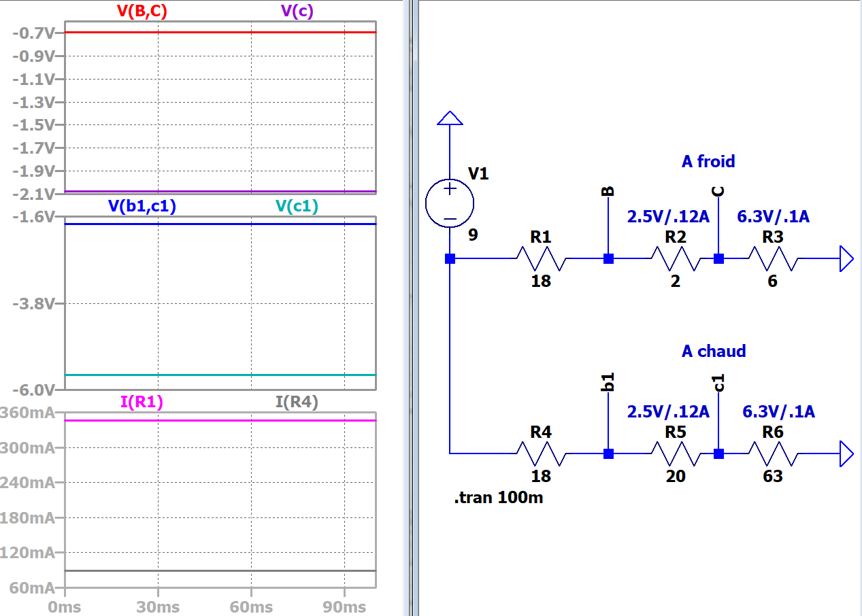Click the 30ms time axis marker
Image resolution: width=862 pixels, height=616 pixels.
tap(158, 607)
